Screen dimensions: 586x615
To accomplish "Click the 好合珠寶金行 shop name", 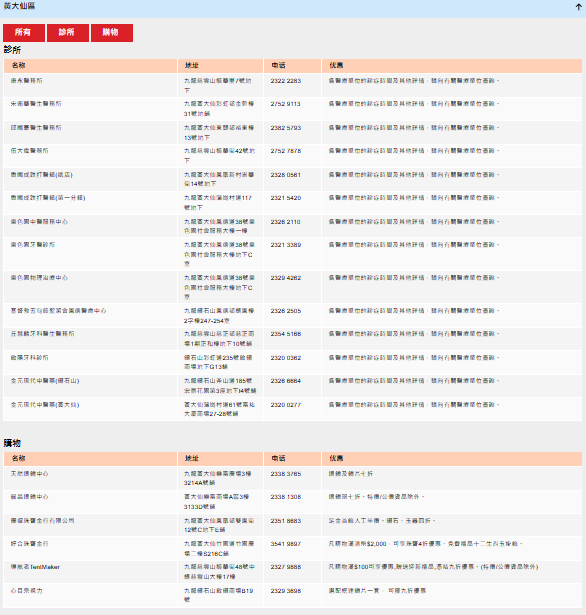I will [29, 544].
